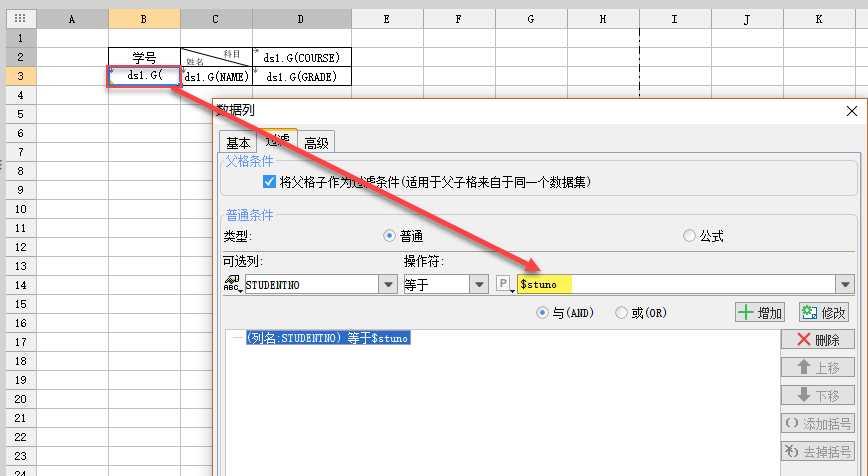Select row 17 header
Viewport: 868px width, 476px height.
(20, 342)
